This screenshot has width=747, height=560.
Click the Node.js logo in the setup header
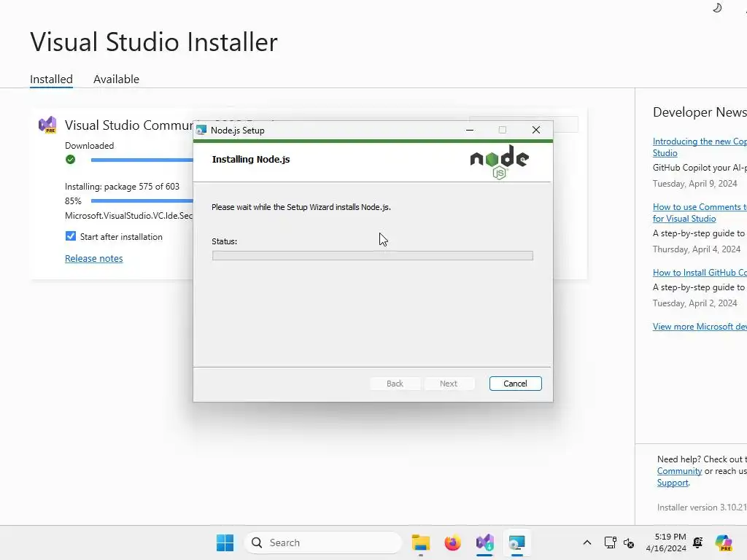click(x=499, y=163)
